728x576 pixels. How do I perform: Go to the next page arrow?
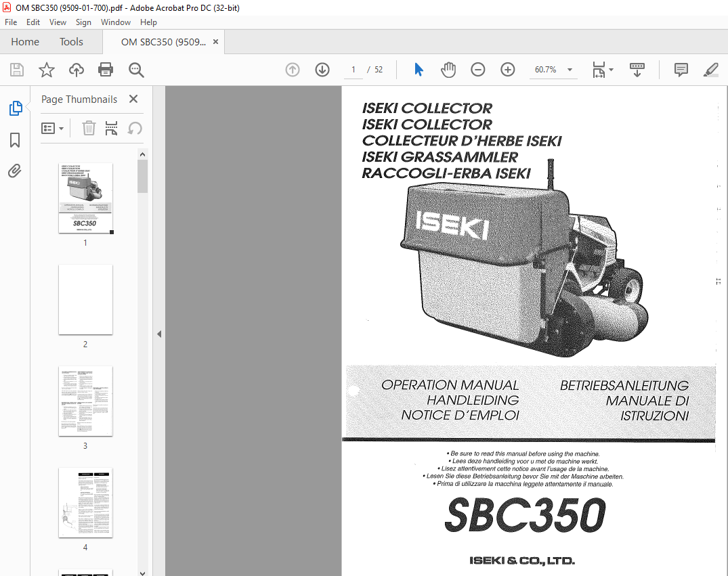tap(322, 70)
